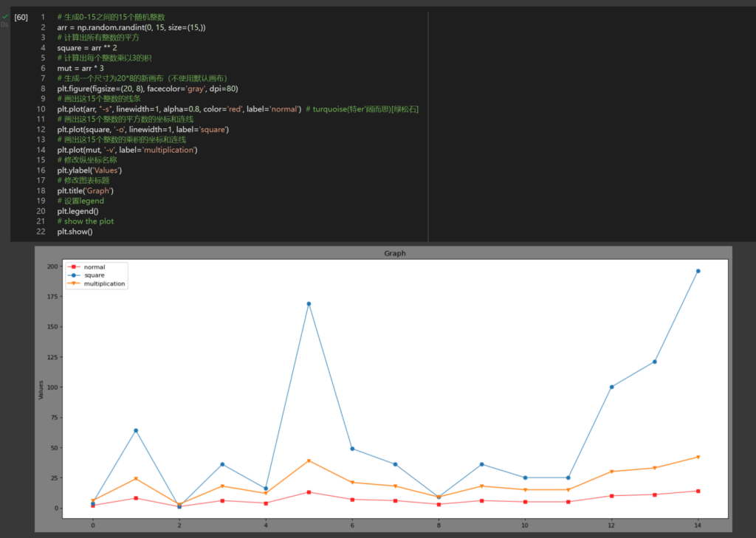Viewport: 756px width, 538px height.
Task: Click the 'normal' legend label
Action: click(x=94, y=267)
